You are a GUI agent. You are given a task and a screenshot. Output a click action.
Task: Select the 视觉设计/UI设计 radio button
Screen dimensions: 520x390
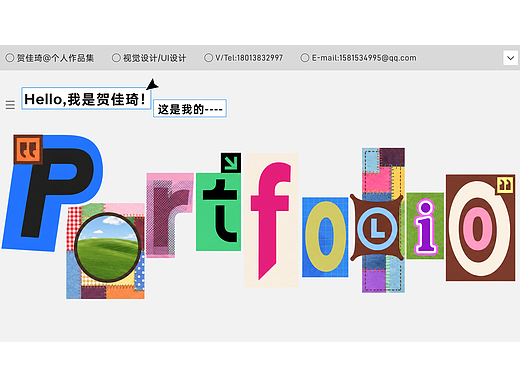click(x=116, y=58)
